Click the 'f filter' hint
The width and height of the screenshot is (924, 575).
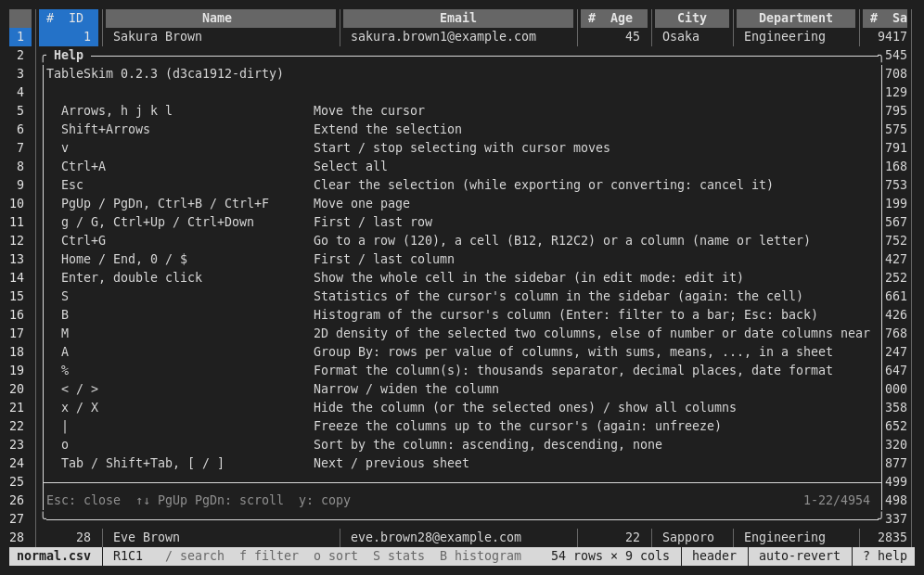pyautogui.click(x=269, y=556)
